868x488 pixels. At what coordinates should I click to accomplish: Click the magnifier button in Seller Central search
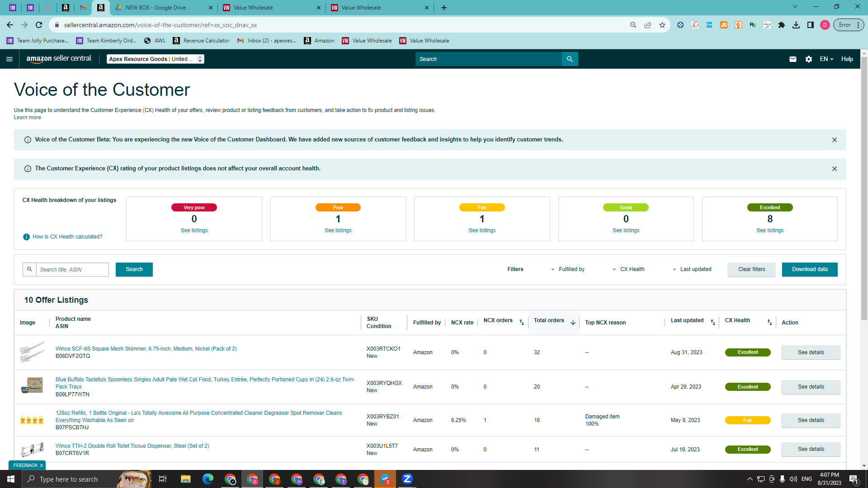pos(570,59)
